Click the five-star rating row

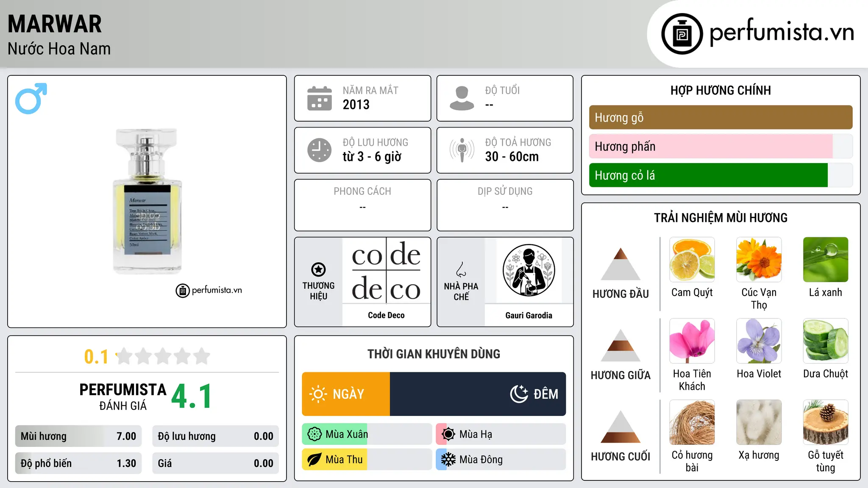point(163,356)
